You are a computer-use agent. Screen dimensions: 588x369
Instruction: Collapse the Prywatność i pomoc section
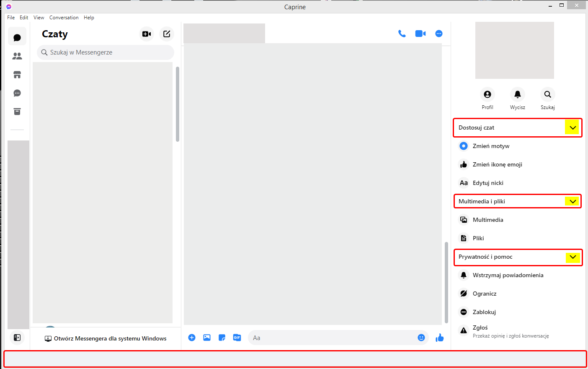(573, 257)
